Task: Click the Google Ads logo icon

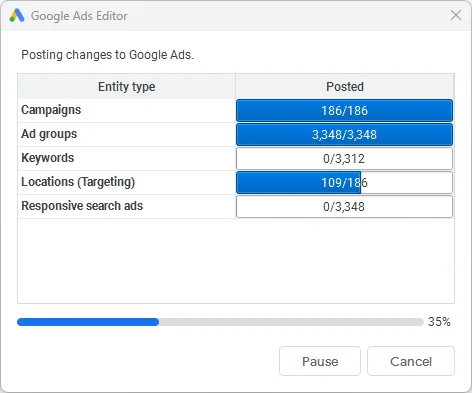Action: click(17, 16)
